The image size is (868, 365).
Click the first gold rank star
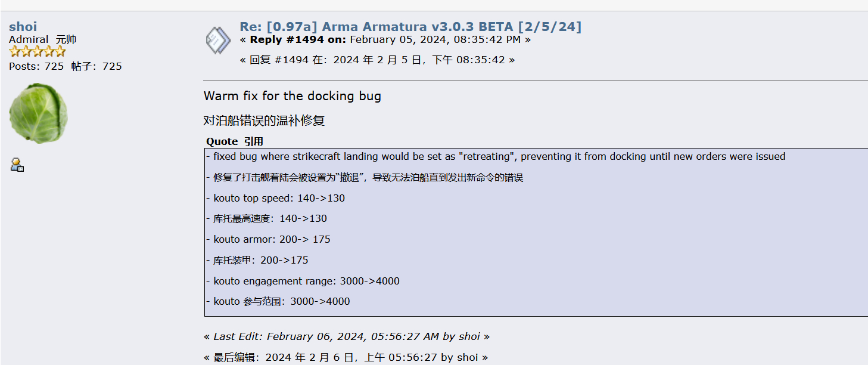[14, 52]
